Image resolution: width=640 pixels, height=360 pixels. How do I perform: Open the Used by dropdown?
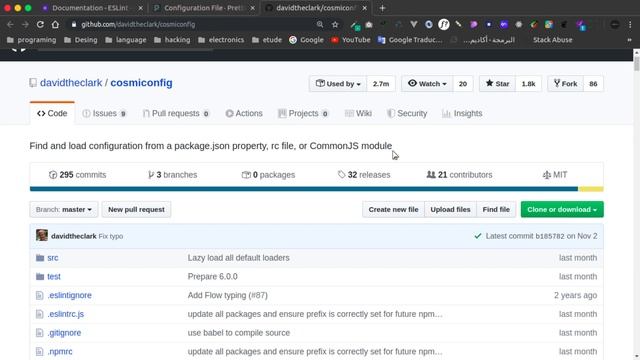pyautogui.click(x=338, y=84)
